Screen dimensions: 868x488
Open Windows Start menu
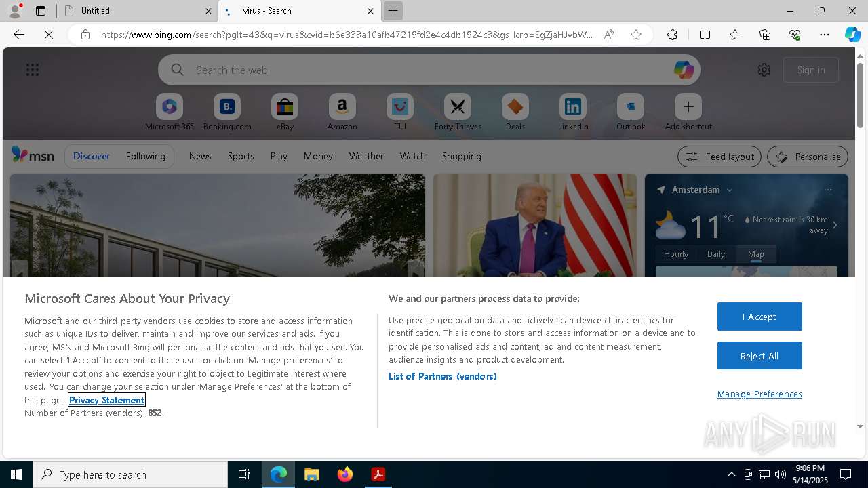(16, 474)
